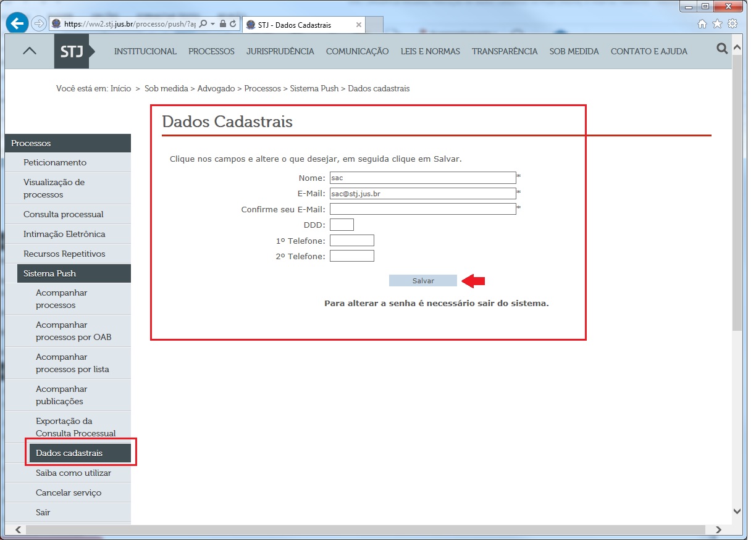Open the PROCESSOS menu
Image resolution: width=756 pixels, height=540 pixels.
pos(211,51)
